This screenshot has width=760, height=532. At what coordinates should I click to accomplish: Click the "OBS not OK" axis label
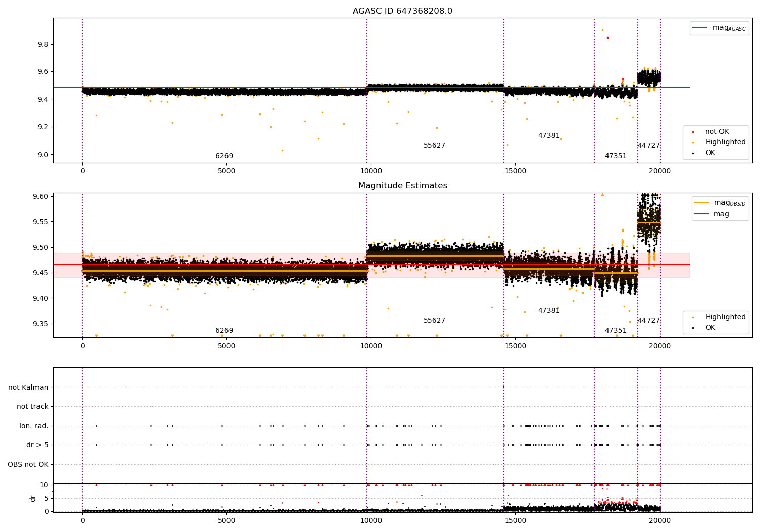28,464
